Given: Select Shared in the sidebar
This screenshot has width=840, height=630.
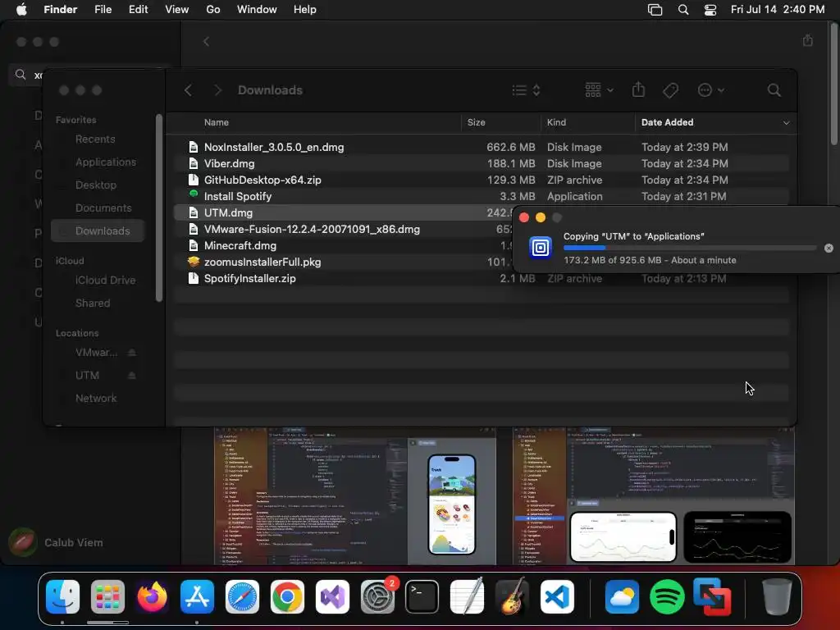Looking at the screenshot, I should coord(92,304).
